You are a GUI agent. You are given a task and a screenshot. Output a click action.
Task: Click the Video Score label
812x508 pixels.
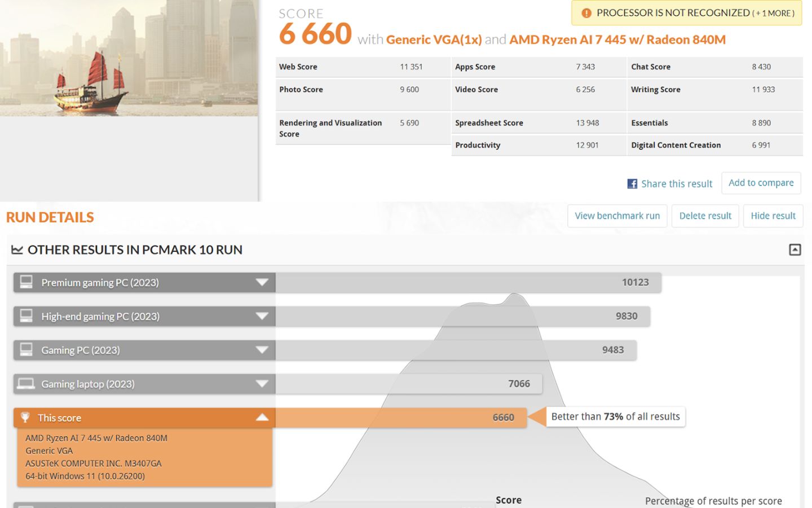[476, 89]
